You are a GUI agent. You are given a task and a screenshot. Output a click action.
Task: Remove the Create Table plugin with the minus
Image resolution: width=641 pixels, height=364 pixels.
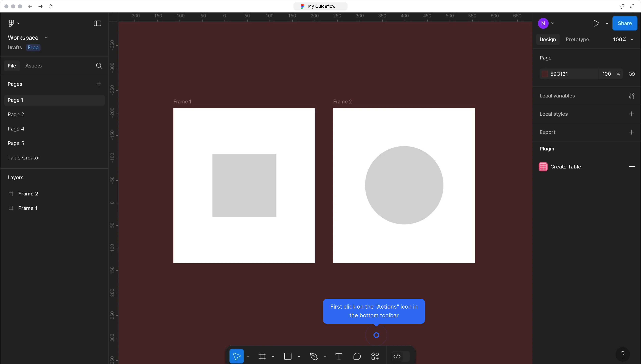(632, 166)
